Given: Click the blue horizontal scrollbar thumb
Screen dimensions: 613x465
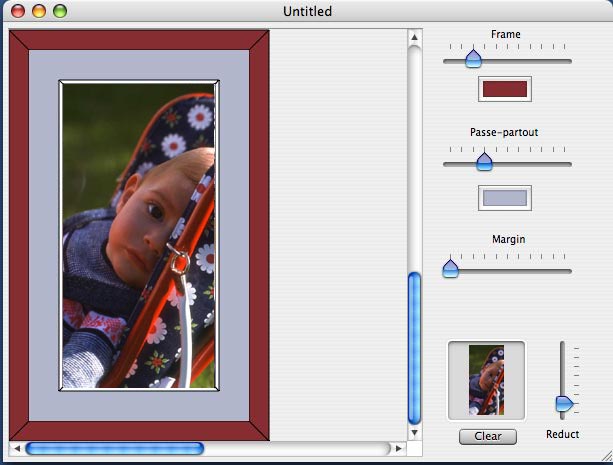Looking at the screenshot, I should tap(115, 448).
